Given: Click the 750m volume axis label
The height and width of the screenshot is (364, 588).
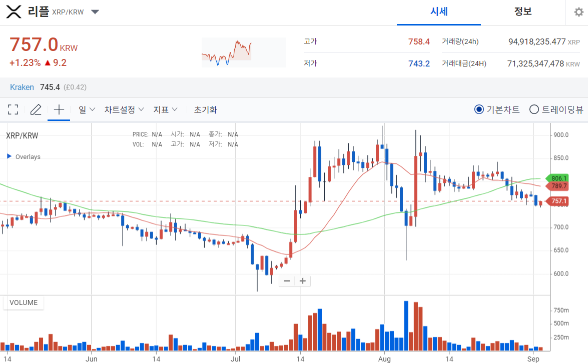Looking at the screenshot, I should pyautogui.click(x=561, y=310).
